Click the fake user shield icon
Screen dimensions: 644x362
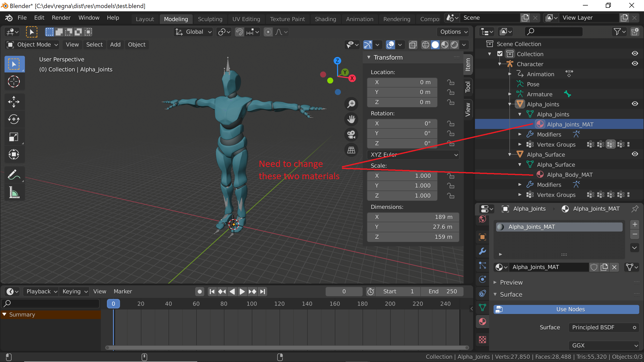(594, 267)
